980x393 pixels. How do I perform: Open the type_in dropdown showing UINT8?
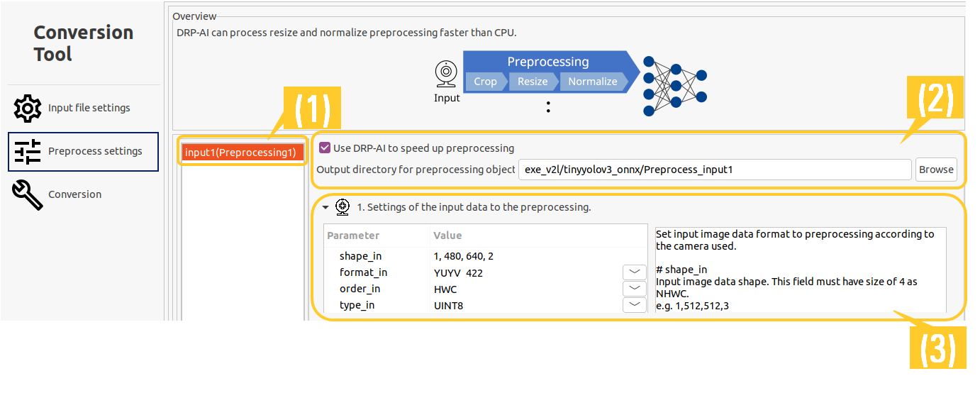634,305
